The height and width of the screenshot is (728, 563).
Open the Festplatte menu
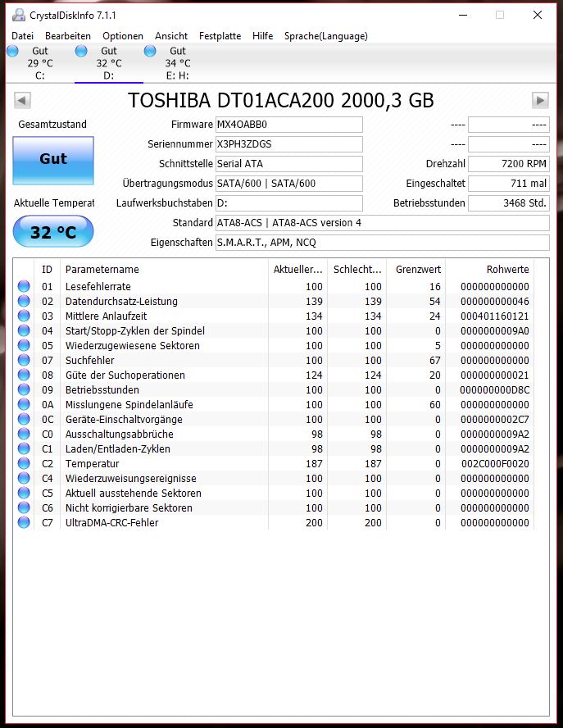click(x=220, y=36)
